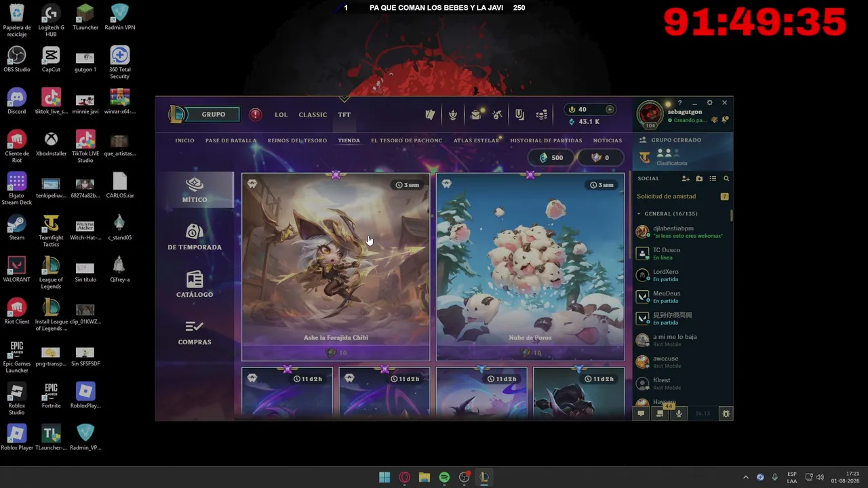
Task: Open the NOTICIAS tab
Action: 608,140
